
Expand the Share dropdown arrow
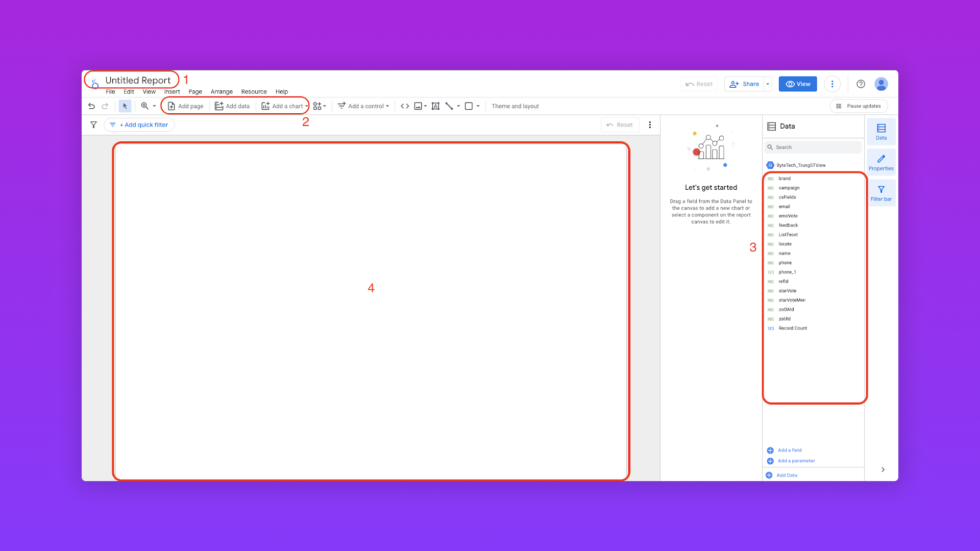pos(768,84)
